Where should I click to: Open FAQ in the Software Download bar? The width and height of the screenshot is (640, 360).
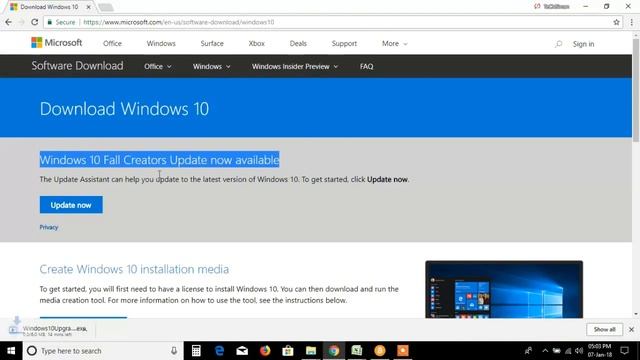coord(366,66)
